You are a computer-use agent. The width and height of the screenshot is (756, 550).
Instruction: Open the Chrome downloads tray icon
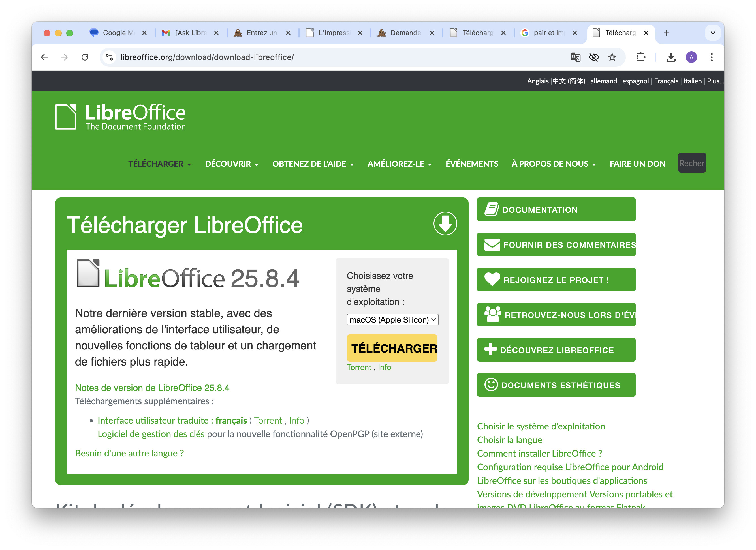point(671,57)
